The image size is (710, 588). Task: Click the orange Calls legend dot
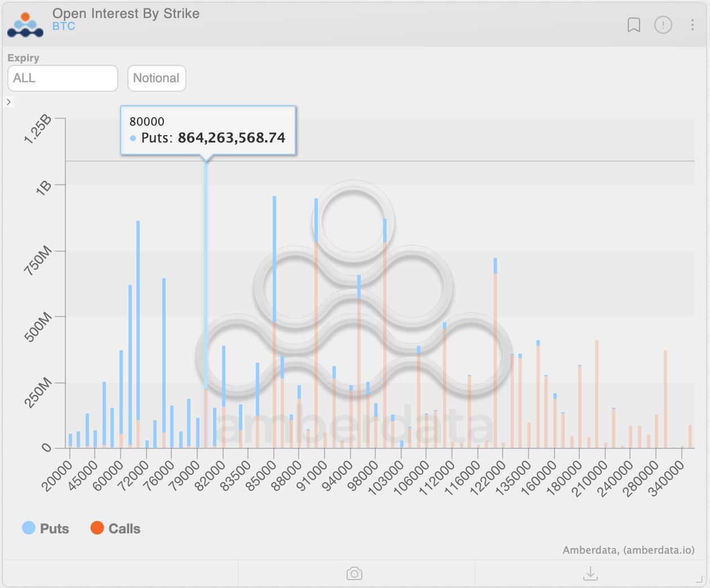click(97, 528)
